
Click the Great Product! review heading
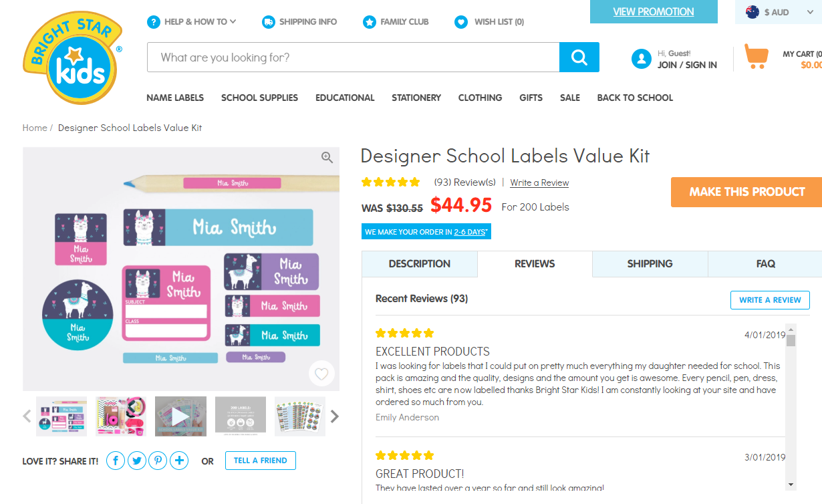[x=420, y=474]
